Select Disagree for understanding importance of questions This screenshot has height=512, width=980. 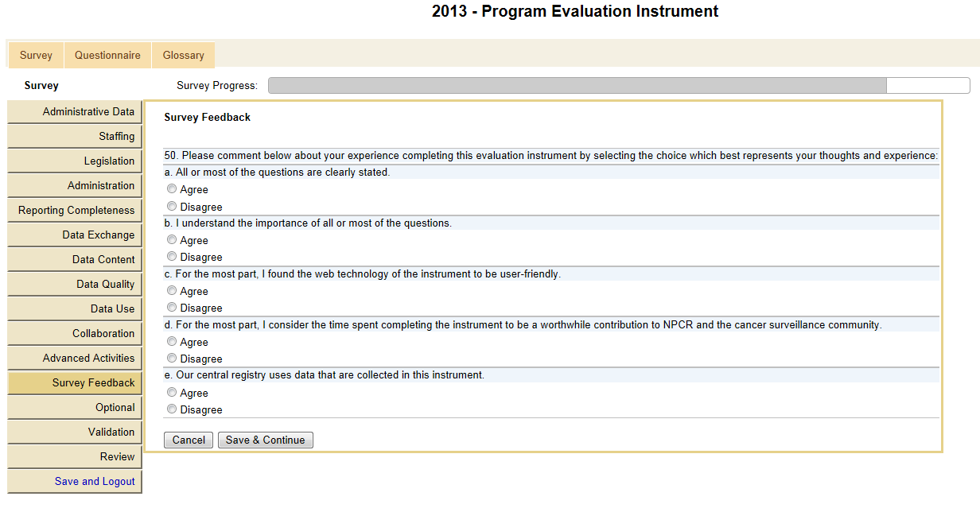172,257
